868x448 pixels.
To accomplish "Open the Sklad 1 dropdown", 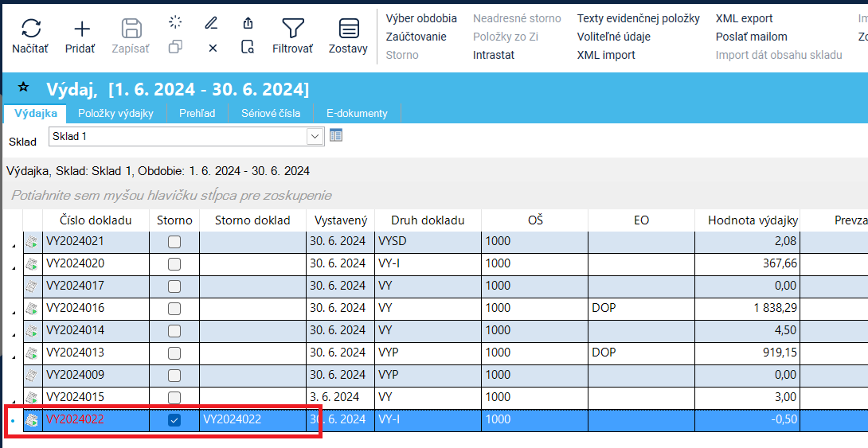I will point(315,136).
